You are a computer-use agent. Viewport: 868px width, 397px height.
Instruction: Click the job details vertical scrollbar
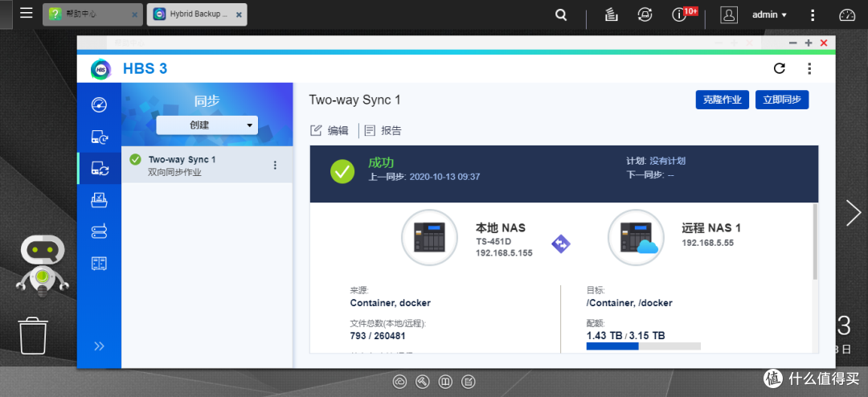tap(814, 241)
